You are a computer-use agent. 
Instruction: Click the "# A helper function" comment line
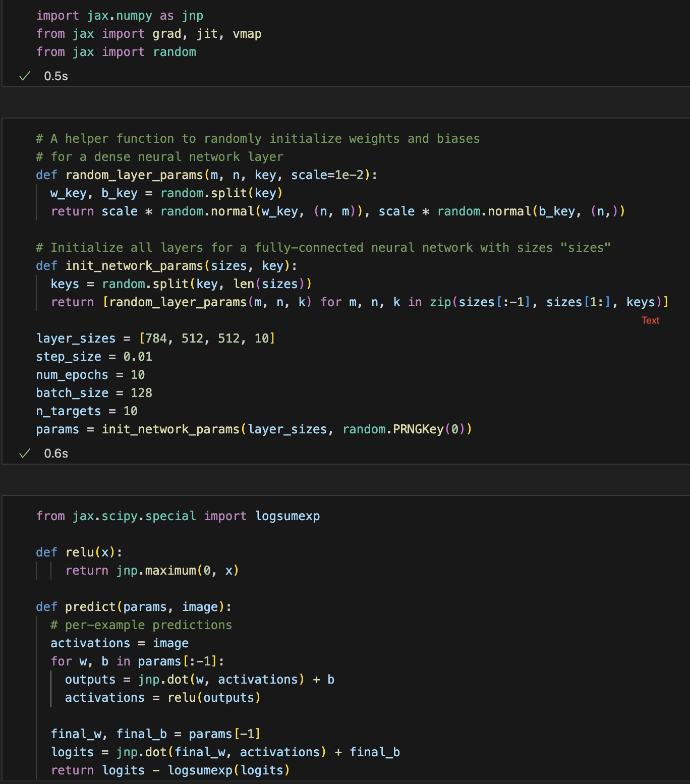coord(258,139)
